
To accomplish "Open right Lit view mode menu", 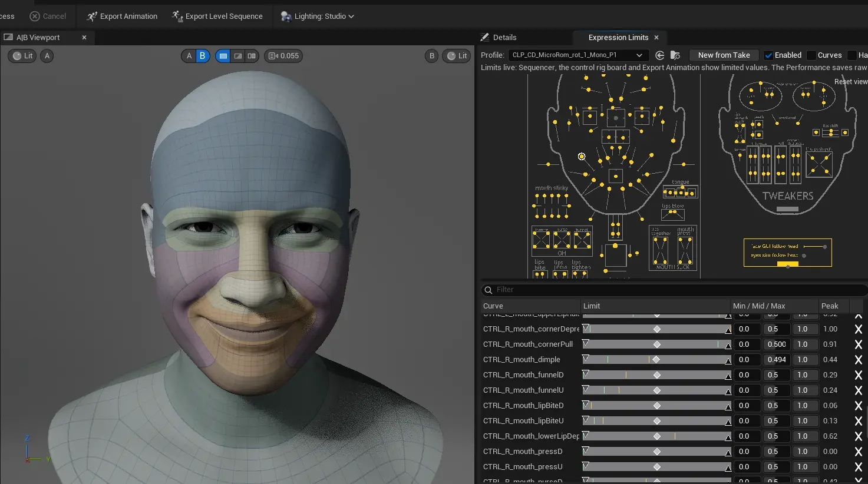I will click(x=457, y=56).
